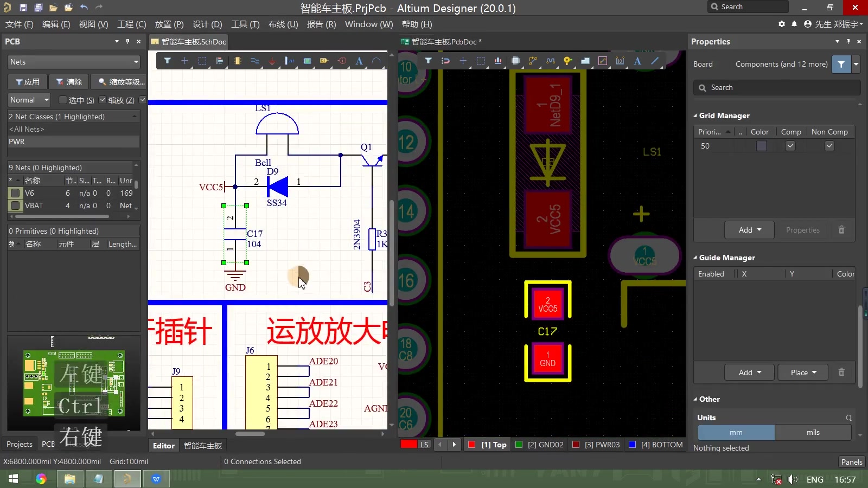The width and height of the screenshot is (868, 488).
Task: Place a dimension on the PCB
Action: pos(620,61)
